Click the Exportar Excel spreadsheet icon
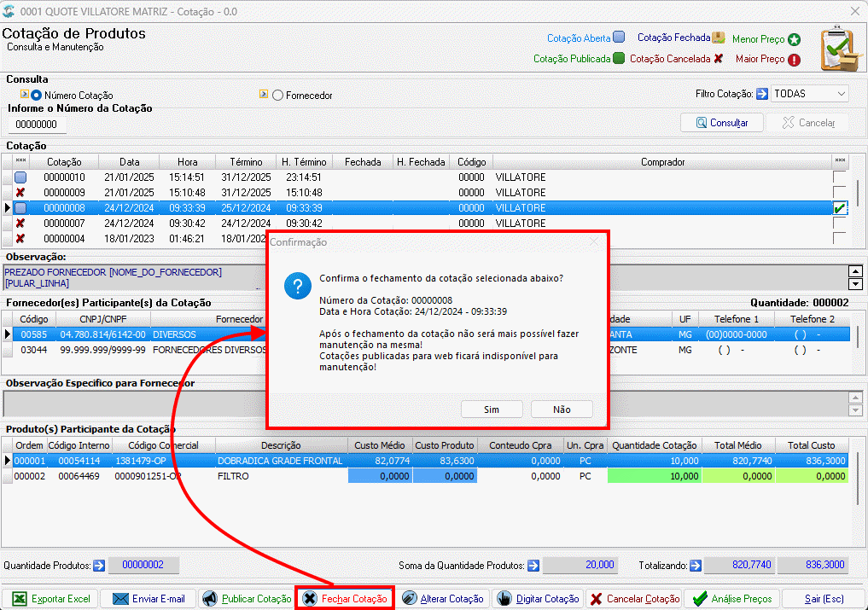Image resolution: width=868 pixels, height=610 pixels. pos(20,599)
